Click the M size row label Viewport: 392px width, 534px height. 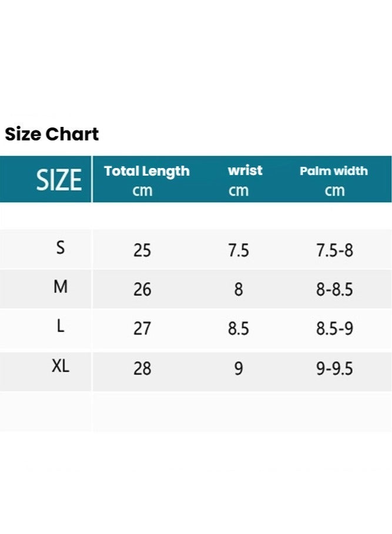tap(61, 287)
